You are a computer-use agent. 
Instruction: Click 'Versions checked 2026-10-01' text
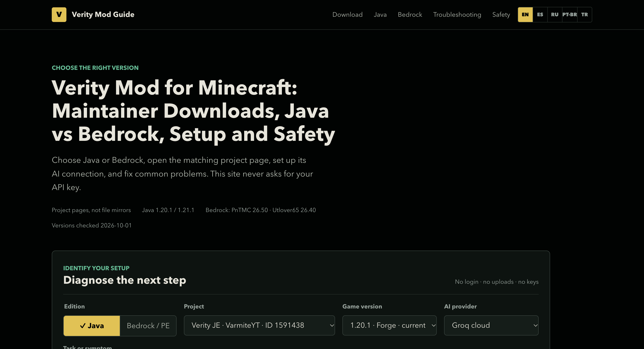click(92, 225)
